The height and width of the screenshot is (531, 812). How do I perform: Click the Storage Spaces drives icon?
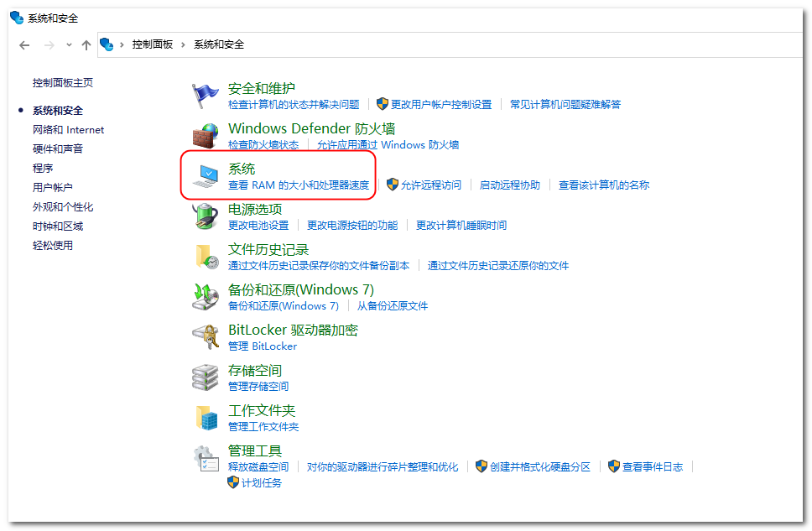206,377
